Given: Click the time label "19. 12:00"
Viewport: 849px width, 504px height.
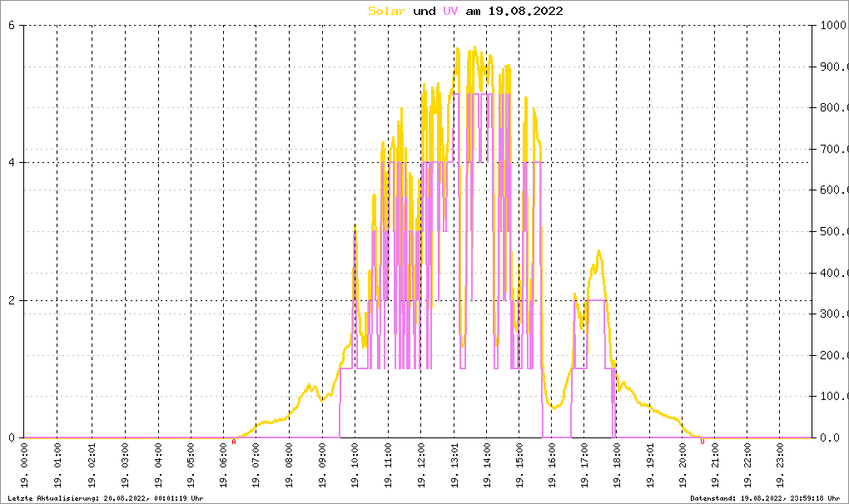Looking at the screenshot, I should tap(420, 466).
